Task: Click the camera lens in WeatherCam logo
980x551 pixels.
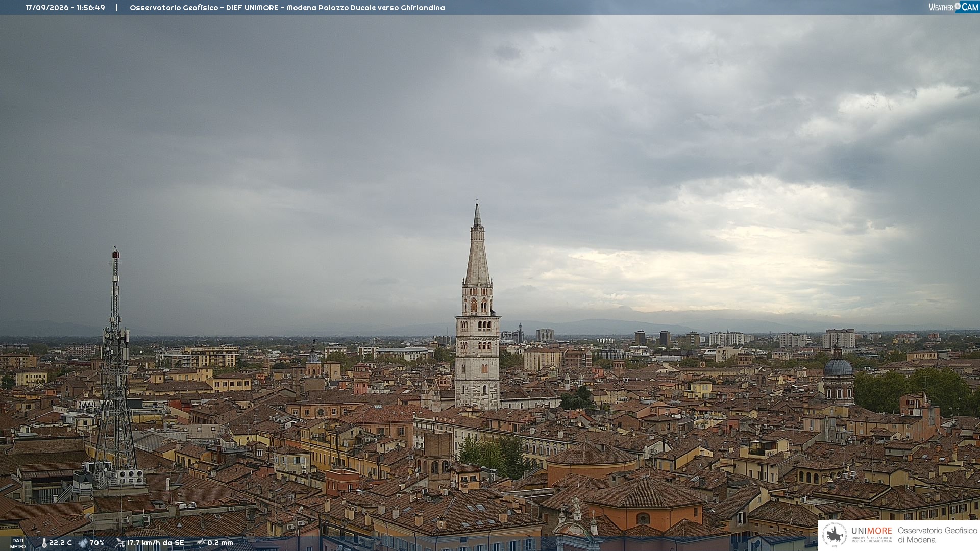Action: 958,6
